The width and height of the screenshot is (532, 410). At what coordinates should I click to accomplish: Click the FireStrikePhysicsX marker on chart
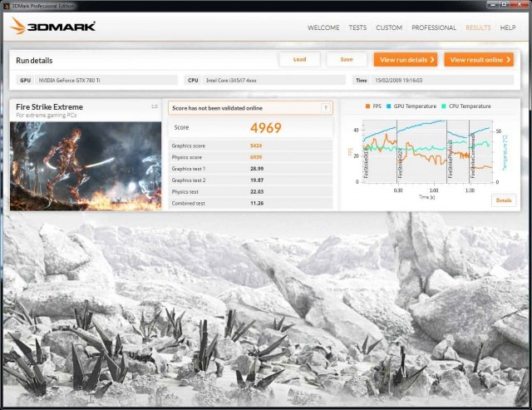click(x=451, y=159)
